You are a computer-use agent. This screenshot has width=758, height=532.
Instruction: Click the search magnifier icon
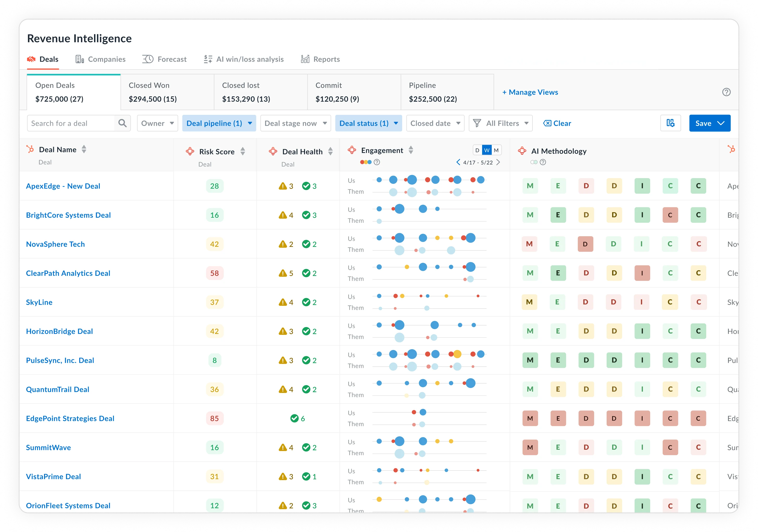(122, 123)
